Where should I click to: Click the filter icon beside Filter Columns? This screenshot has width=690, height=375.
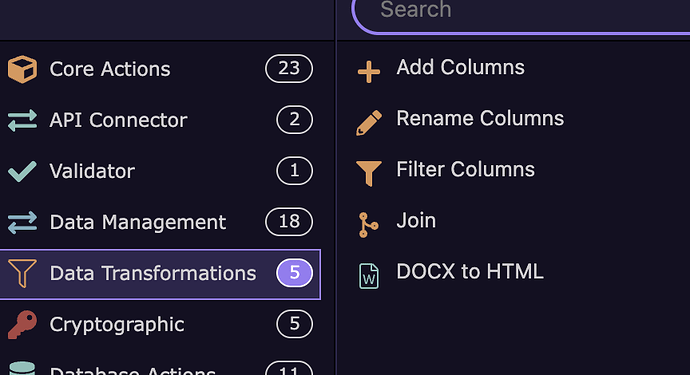tap(369, 173)
